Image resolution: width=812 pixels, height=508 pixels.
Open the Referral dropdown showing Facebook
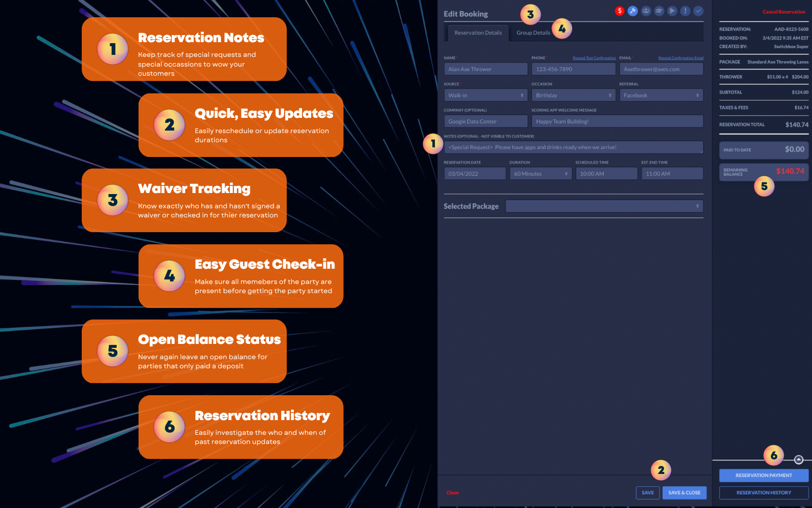pyautogui.click(x=661, y=96)
